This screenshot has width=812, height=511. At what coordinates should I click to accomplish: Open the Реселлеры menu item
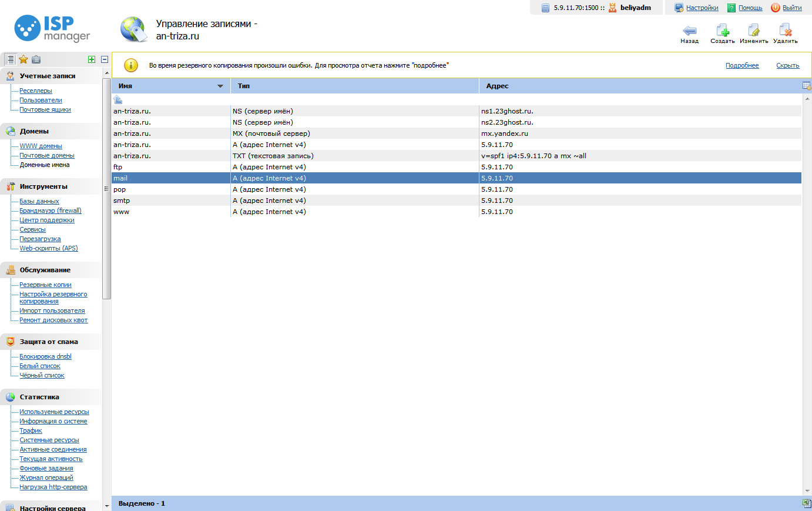click(x=36, y=91)
